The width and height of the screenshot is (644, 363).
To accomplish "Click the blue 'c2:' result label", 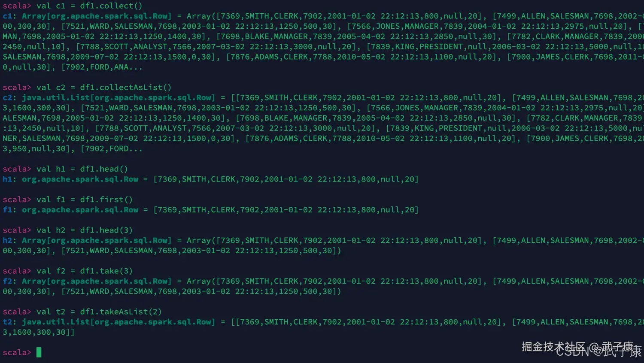I will [9, 98].
